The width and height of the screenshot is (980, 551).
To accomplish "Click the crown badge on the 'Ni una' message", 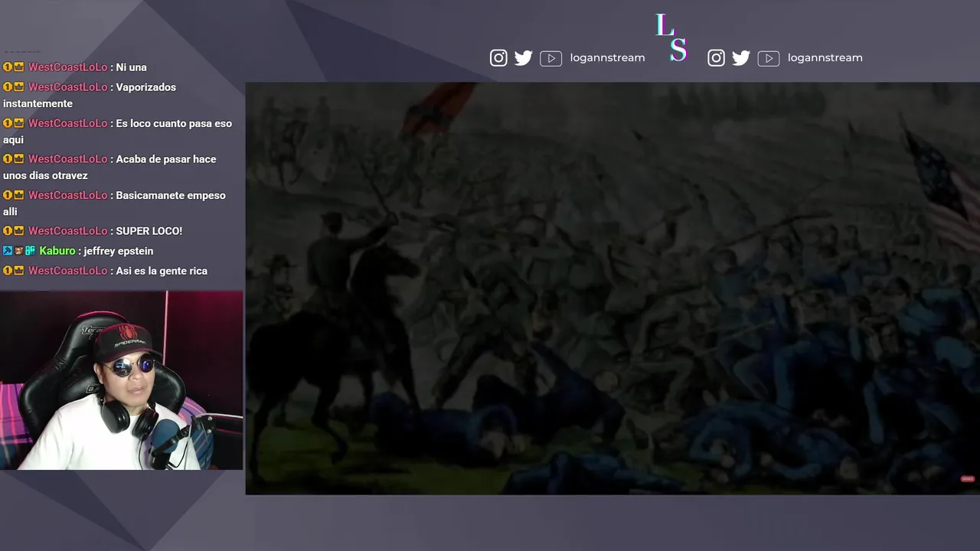I will coord(19,67).
